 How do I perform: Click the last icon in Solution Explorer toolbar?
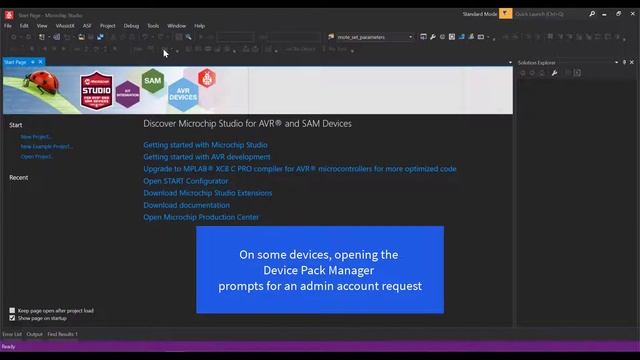tap(577, 73)
